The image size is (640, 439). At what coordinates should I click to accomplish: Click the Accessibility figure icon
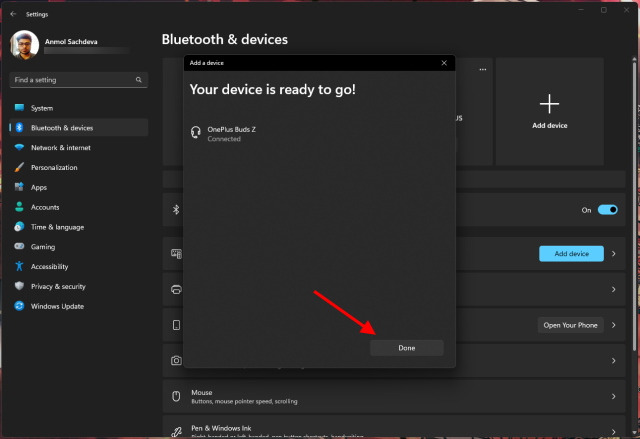19,266
